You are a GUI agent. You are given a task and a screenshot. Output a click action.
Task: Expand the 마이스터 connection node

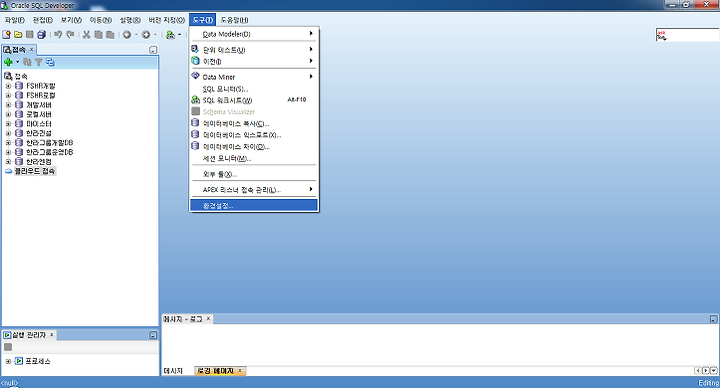8,124
